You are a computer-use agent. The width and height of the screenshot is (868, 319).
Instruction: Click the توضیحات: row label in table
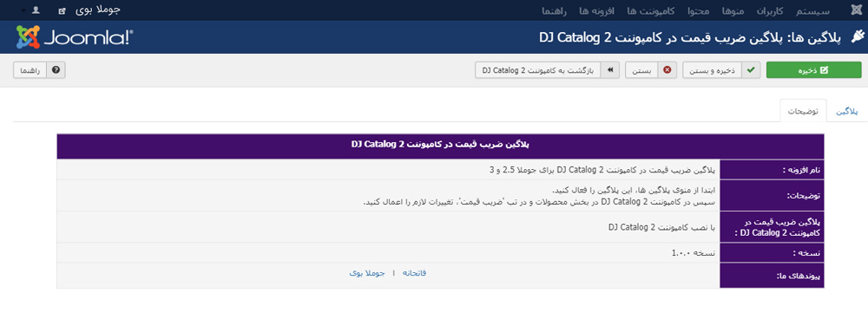click(772, 195)
